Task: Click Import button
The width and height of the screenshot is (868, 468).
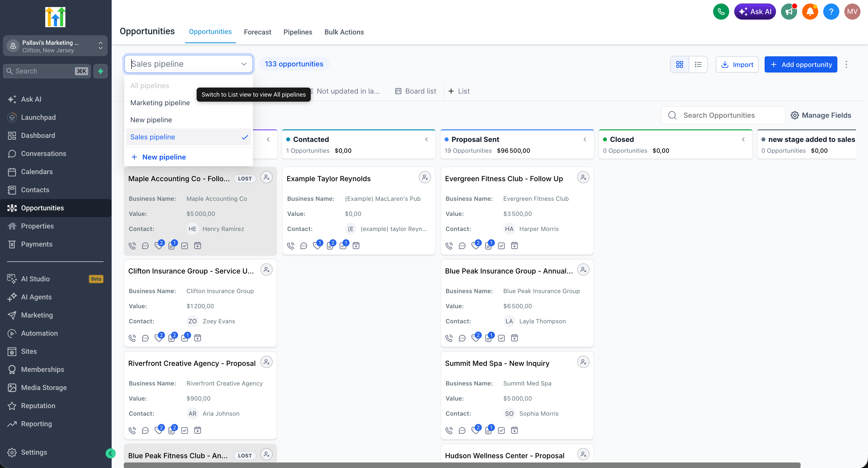Action: coord(737,64)
